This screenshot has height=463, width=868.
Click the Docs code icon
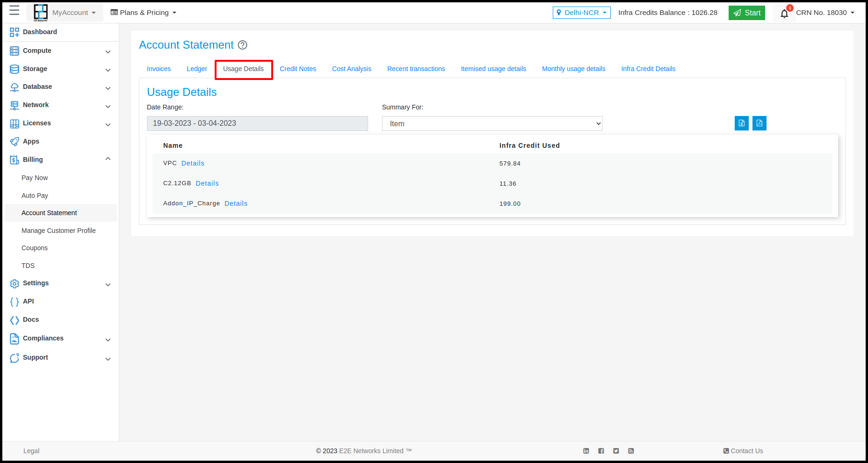pos(14,320)
